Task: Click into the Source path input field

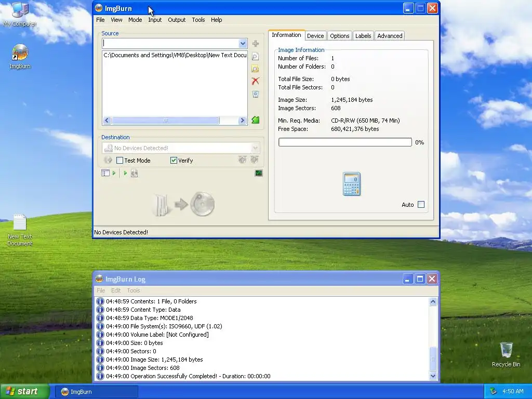Action: 170,43
